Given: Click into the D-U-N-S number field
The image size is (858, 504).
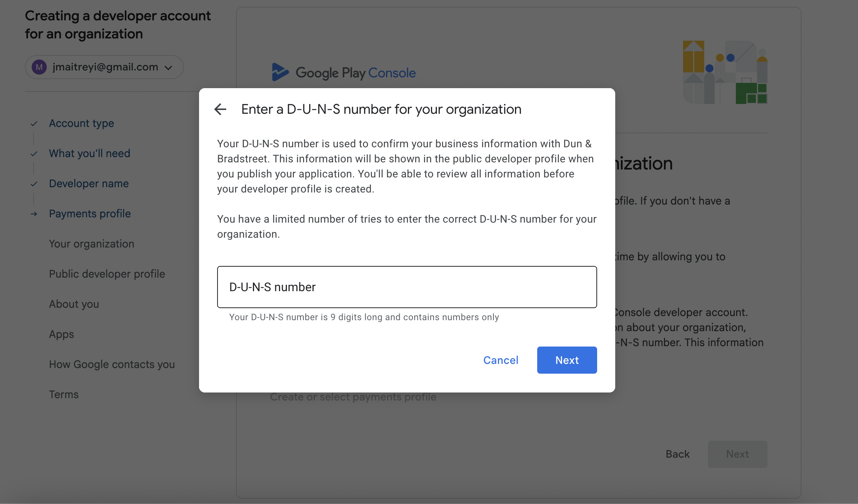Looking at the screenshot, I should (407, 287).
